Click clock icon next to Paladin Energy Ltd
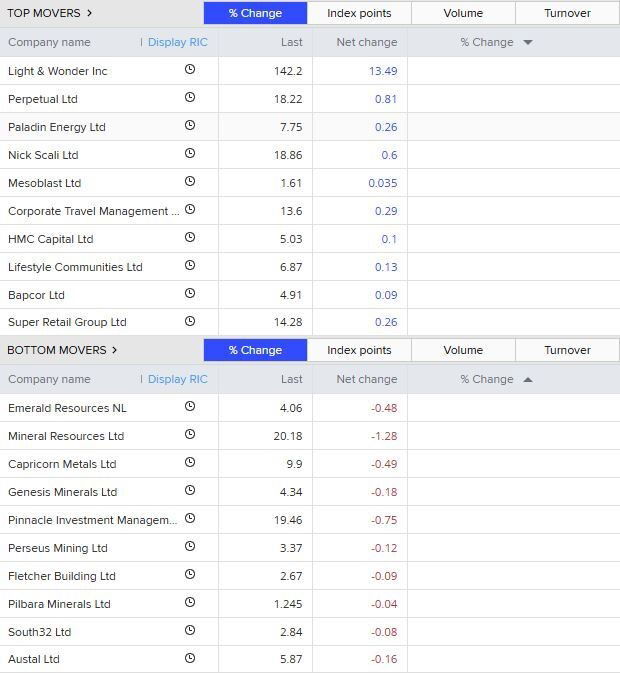Image resolution: width=620 pixels, height=674 pixels. (190, 125)
